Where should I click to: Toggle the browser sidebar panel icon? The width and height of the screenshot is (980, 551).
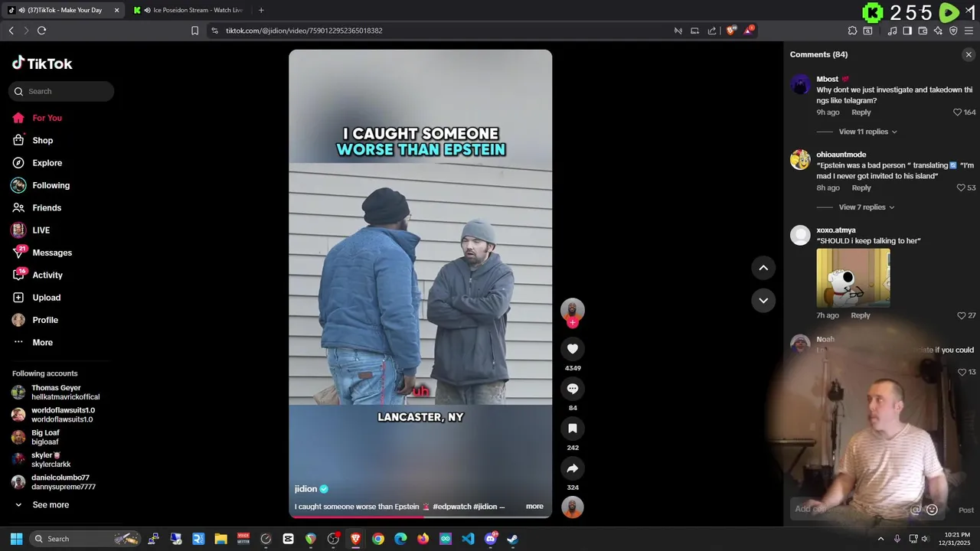pos(907,31)
